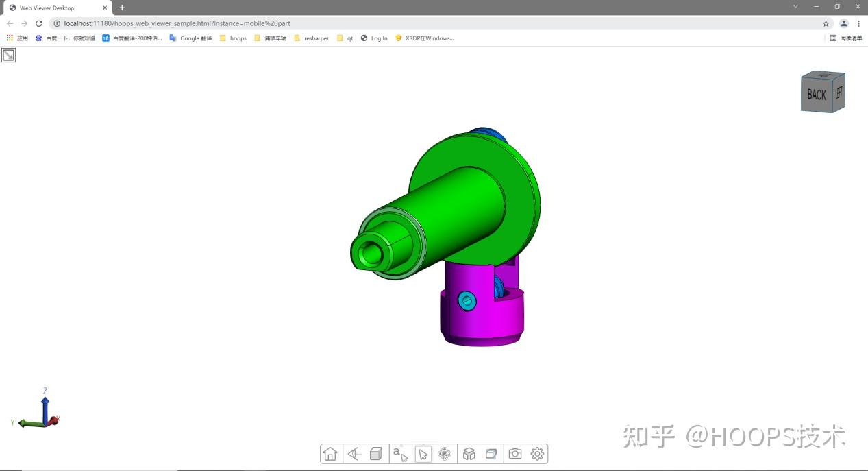Open the viewer settings gear
868x471 pixels.
pyautogui.click(x=537, y=453)
